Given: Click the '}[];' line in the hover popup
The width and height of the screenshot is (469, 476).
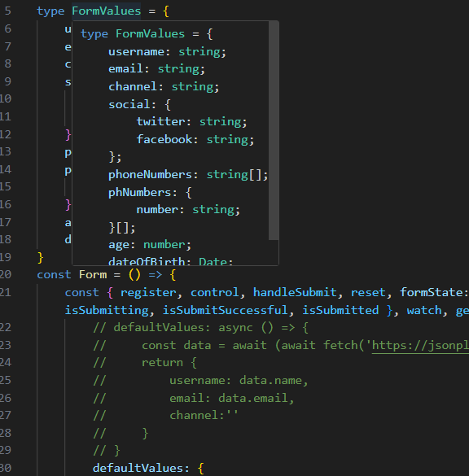Looking at the screenshot, I should click(x=122, y=227).
